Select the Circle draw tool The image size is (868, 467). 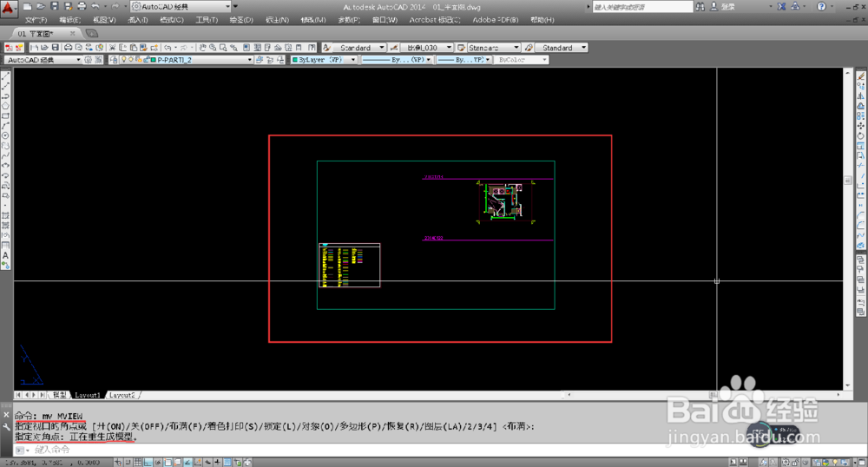[x=5, y=135]
